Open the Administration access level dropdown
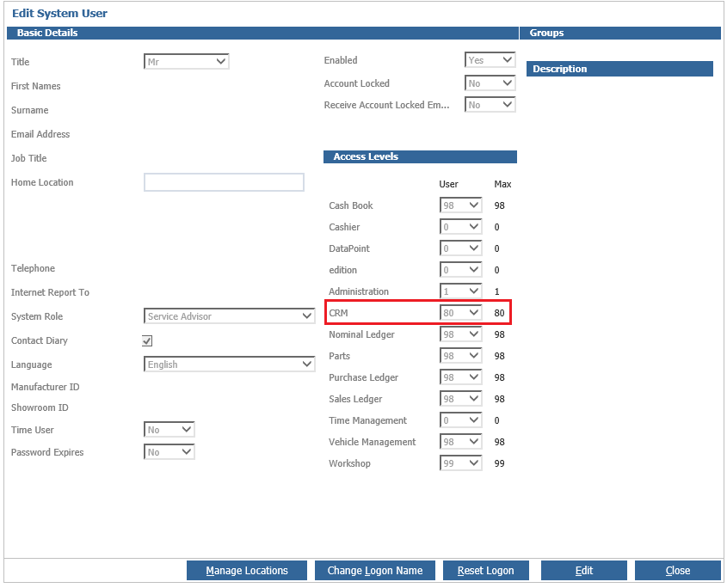This screenshot has height=588, width=727. tap(461, 291)
